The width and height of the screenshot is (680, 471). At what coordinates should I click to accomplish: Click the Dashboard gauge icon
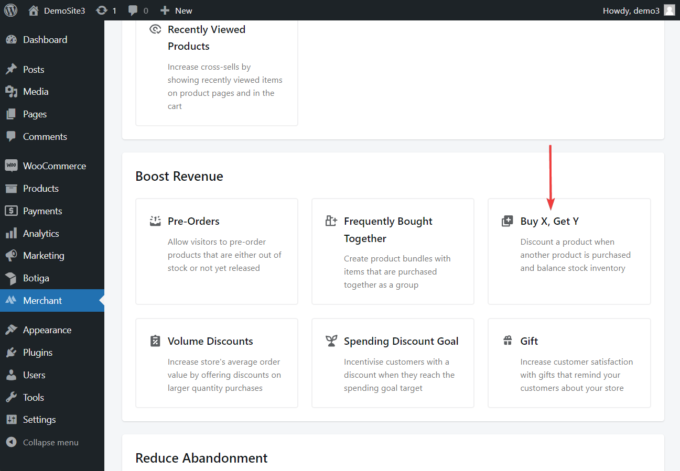tap(11, 39)
